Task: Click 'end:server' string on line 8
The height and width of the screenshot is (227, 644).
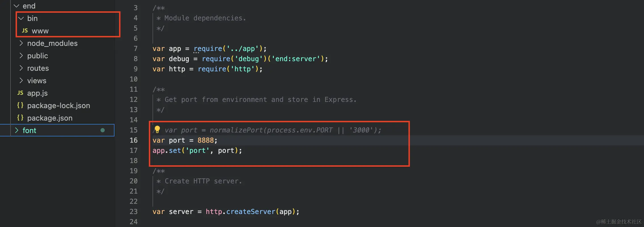Action: click(296, 59)
